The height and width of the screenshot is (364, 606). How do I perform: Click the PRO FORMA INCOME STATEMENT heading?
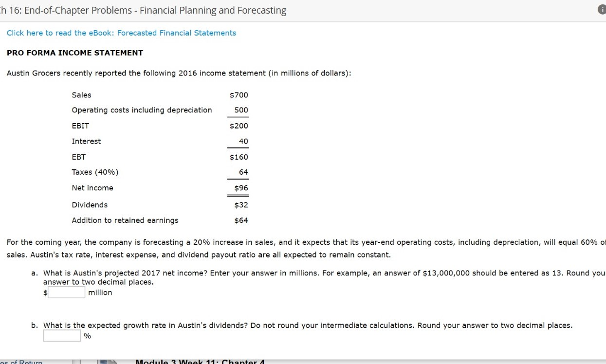[x=75, y=53]
